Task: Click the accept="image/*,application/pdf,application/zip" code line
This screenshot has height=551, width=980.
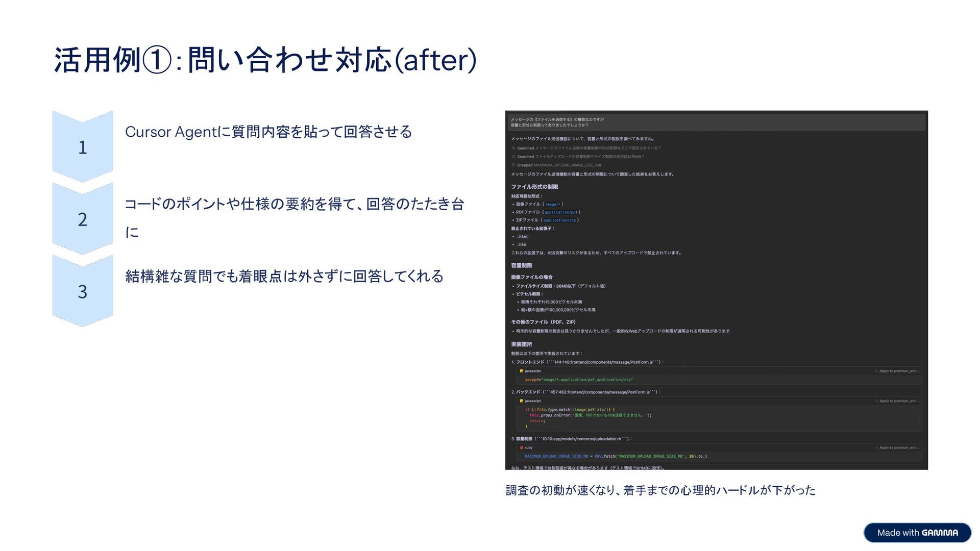Action: pos(579,380)
